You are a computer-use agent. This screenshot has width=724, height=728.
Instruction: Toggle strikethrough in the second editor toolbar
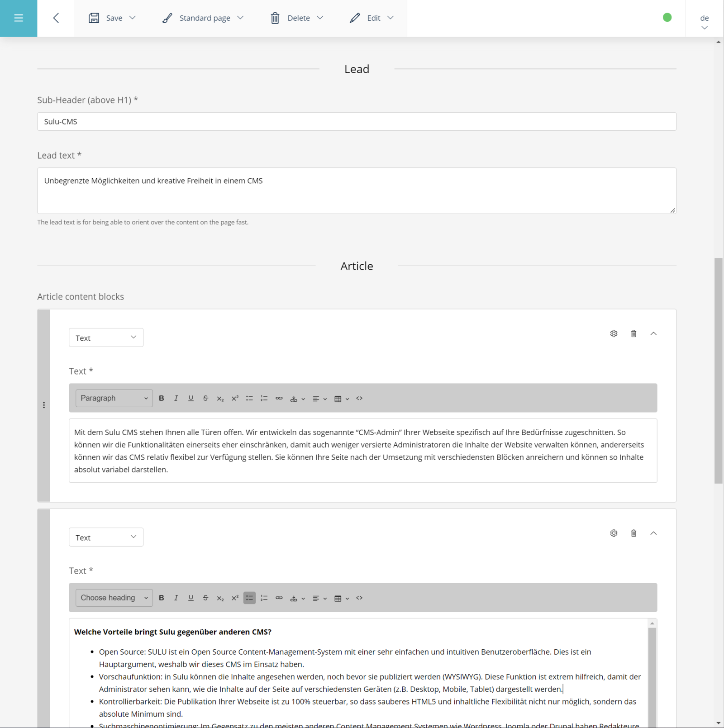[x=205, y=598]
